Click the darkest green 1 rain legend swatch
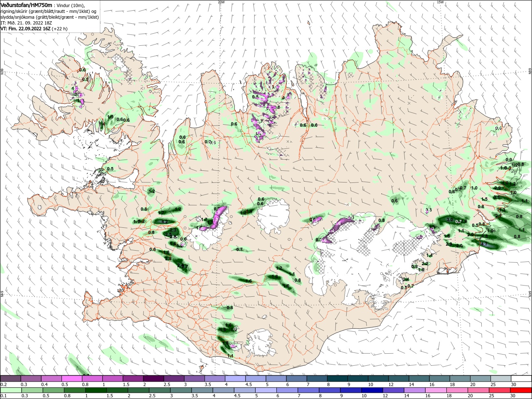The width and height of the screenshot is (532, 399). [96, 390]
